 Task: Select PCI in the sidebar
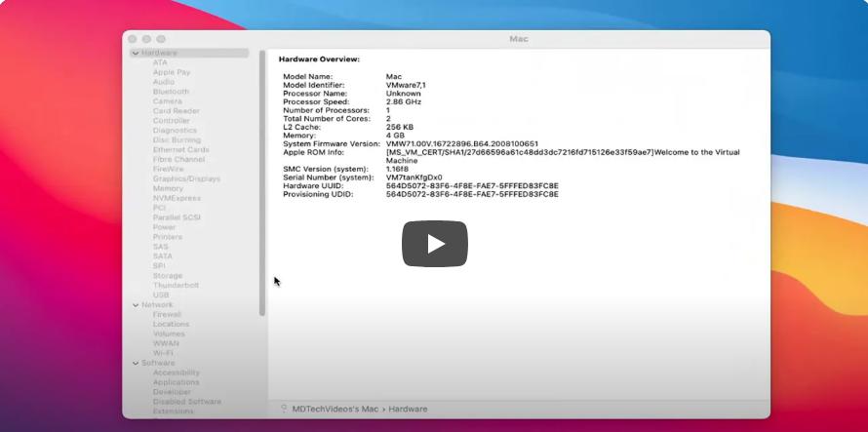(x=159, y=208)
